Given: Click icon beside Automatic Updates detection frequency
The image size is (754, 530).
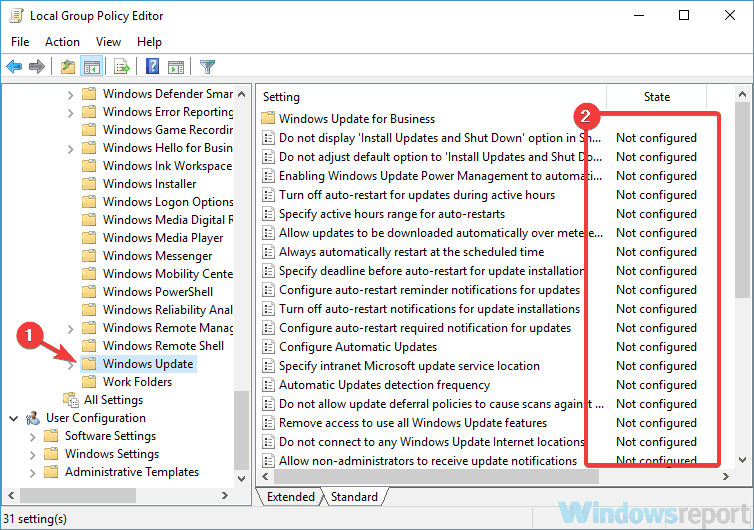Looking at the screenshot, I should 268,385.
